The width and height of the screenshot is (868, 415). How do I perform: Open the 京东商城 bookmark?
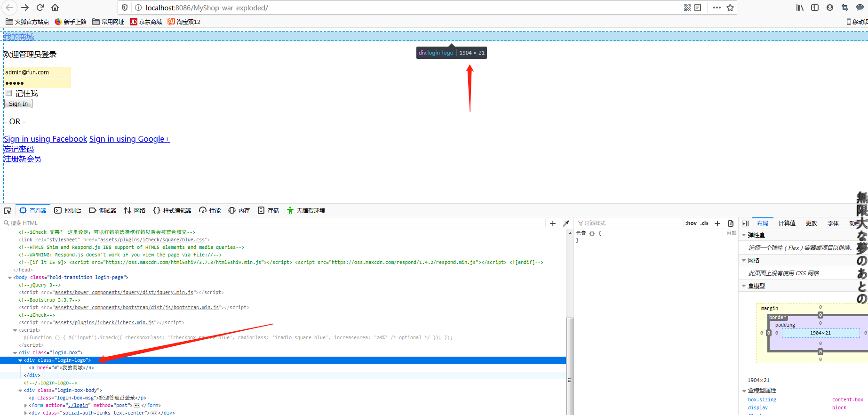click(146, 22)
